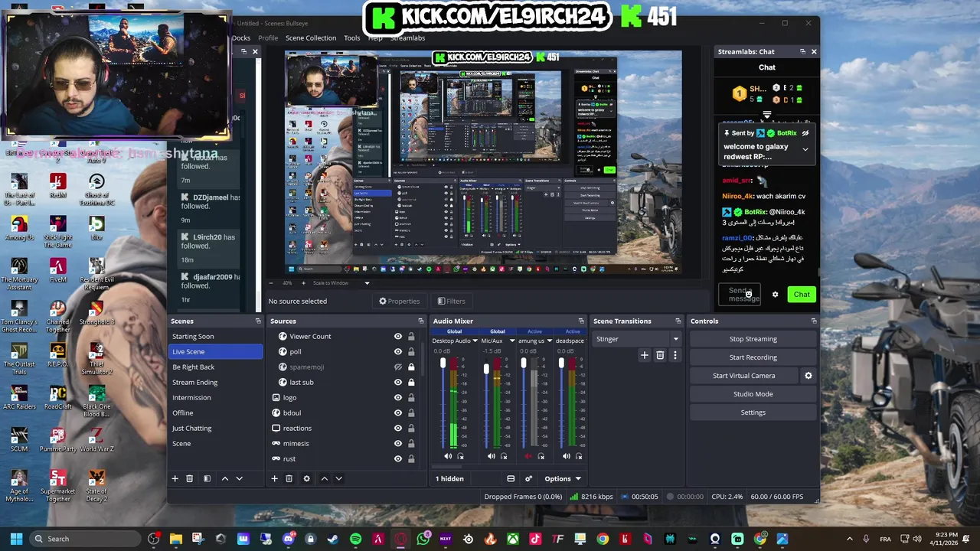Viewport: 980px width, 551px height.
Task: Expand pinned BotRix message chevron
Action: (x=805, y=150)
